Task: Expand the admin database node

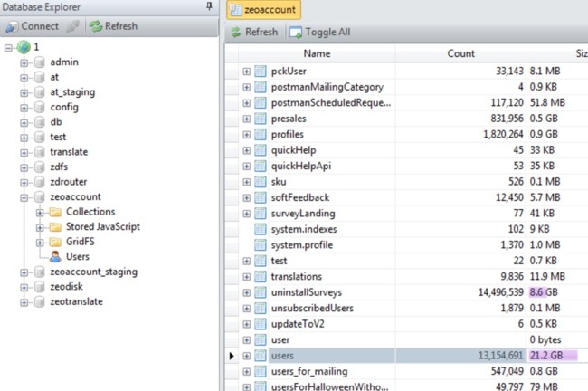Action: tap(24, 62)
